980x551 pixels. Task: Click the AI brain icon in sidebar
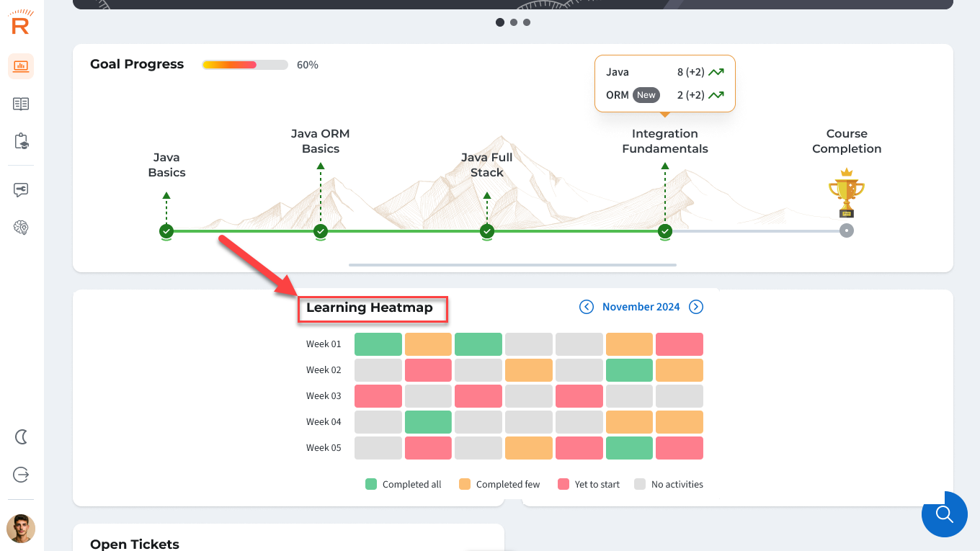21,228
